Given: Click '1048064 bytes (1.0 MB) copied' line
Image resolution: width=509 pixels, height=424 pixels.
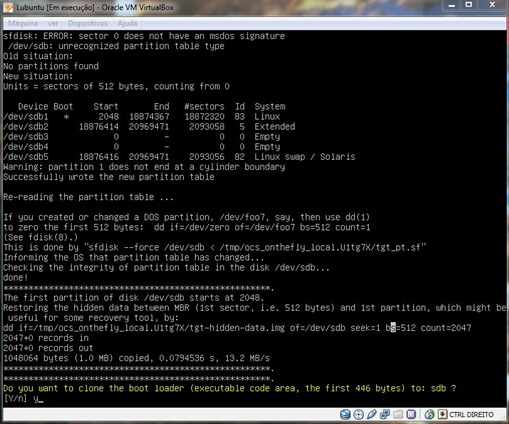Looking at the screenshot, I should pos(136,358).
